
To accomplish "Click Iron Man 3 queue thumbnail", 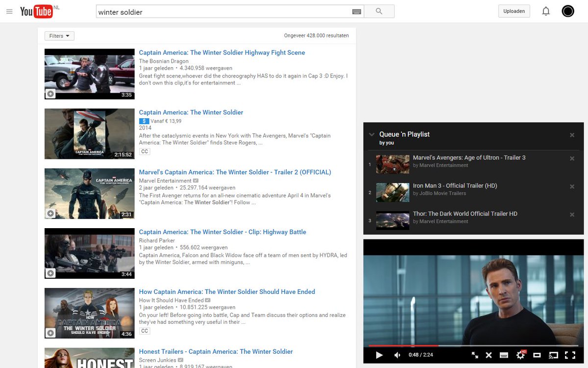I will pos(392,192).
